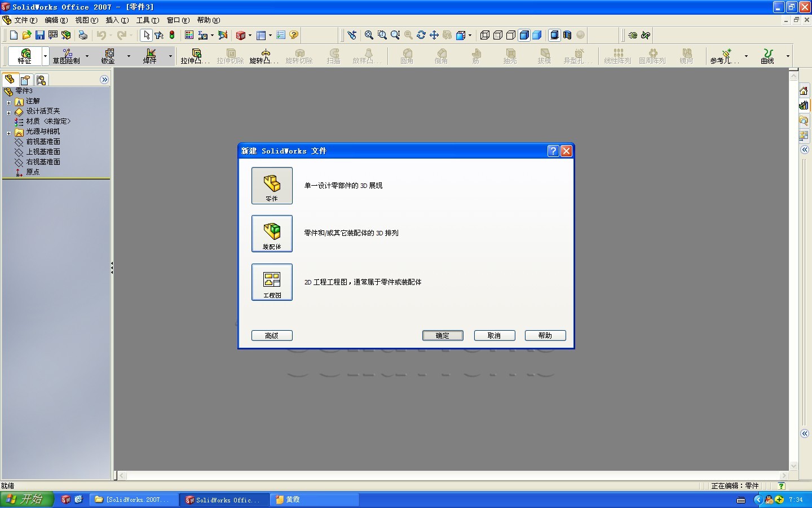The width and height of the screenshot is (812, 508).
Task: Click the 帮助 button in the dialog
Action: 545,335
